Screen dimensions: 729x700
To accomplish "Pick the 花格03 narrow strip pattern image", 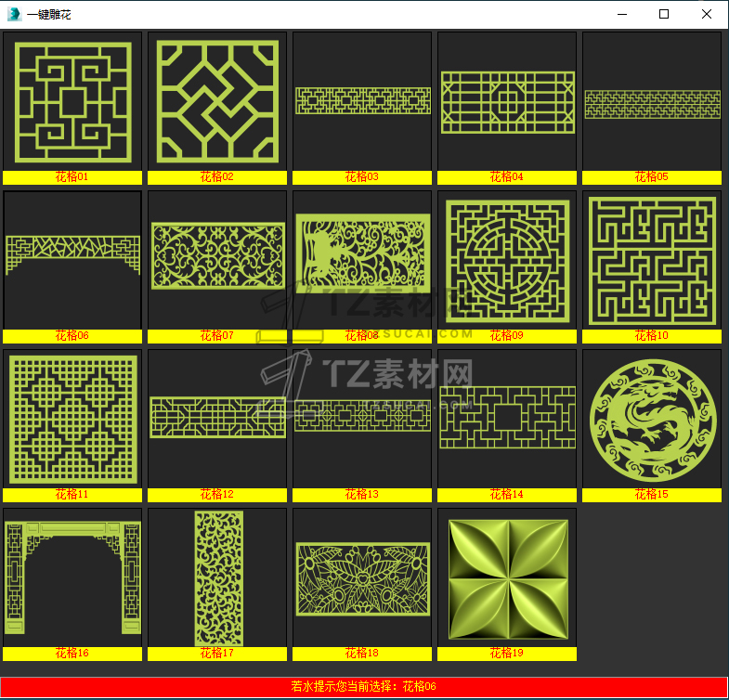I will [x=362, y=101].
